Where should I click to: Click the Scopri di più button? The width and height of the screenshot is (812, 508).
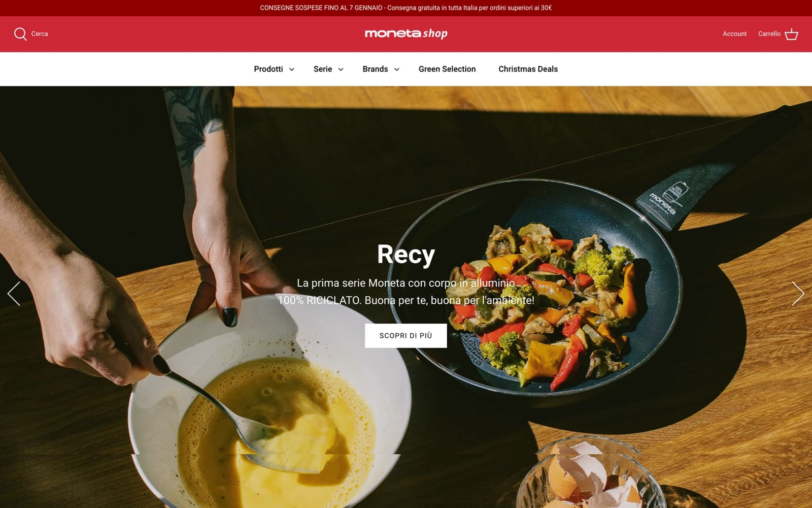(x=406, y=336)
